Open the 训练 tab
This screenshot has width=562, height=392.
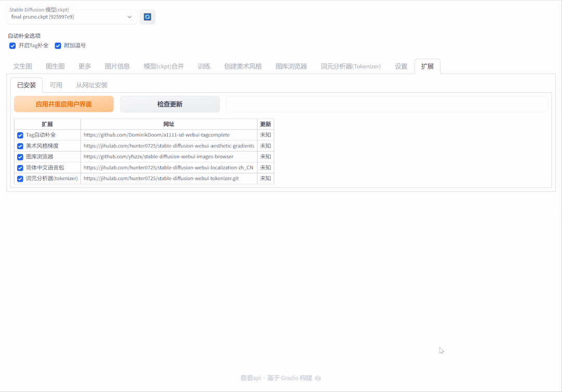pyautogui.click(x=204, y=66)
